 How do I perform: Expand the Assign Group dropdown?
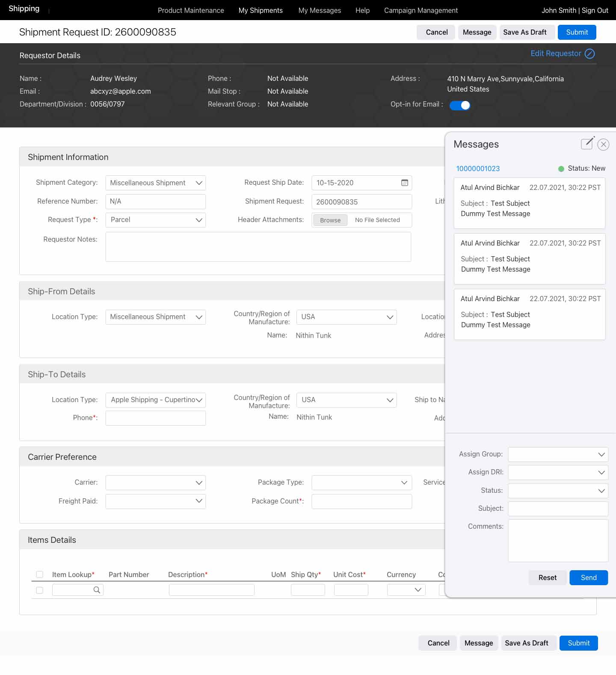(558, 454)
